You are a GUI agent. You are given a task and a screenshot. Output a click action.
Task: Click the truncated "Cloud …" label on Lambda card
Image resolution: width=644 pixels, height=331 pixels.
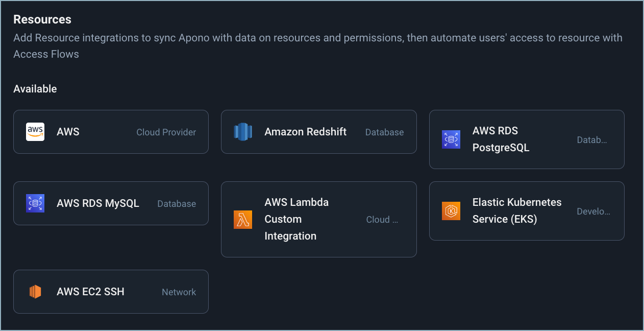point(382,220)
